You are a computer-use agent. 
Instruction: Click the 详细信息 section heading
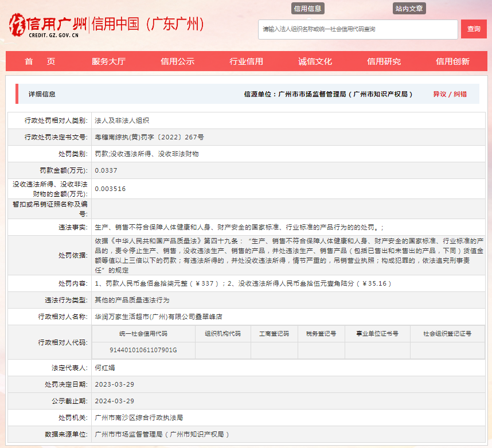[x=42, y=94]
